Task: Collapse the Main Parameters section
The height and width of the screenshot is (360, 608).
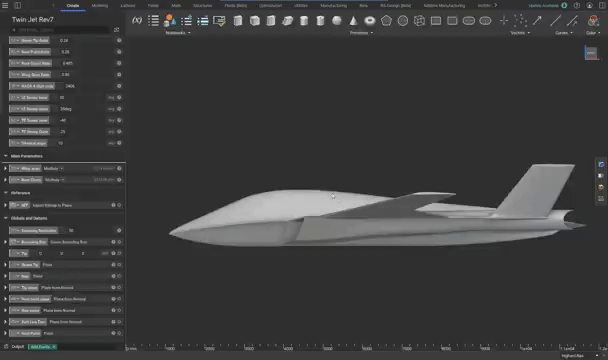Action: pos(5,156)
